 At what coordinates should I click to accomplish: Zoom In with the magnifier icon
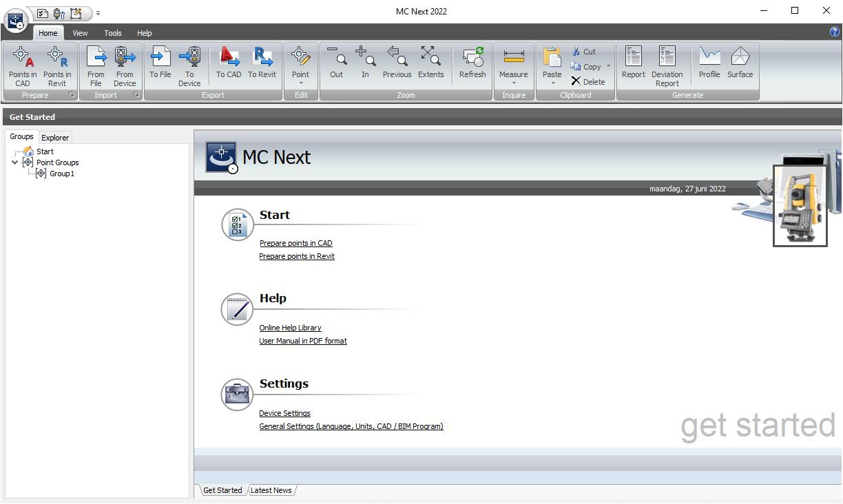pos(365,63)
